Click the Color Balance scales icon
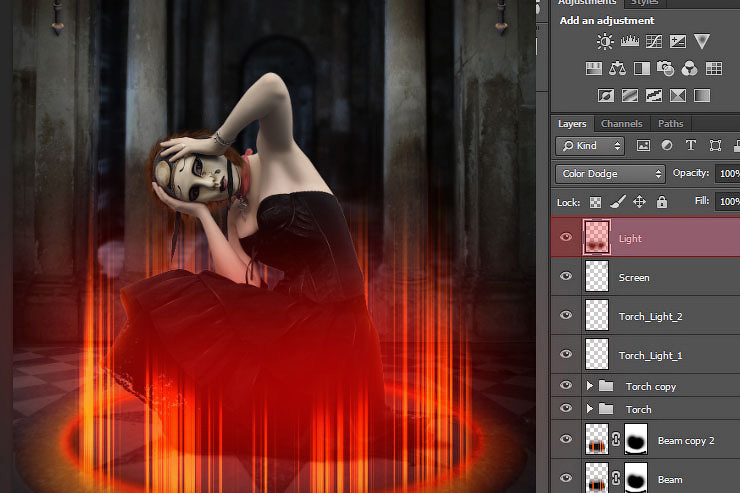 pos(617,69)
